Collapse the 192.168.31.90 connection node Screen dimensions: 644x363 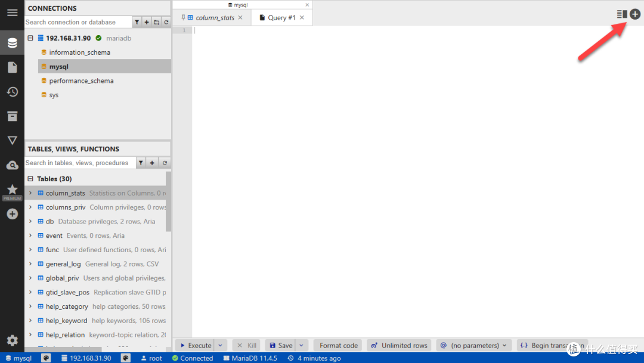tap(30, 38)
